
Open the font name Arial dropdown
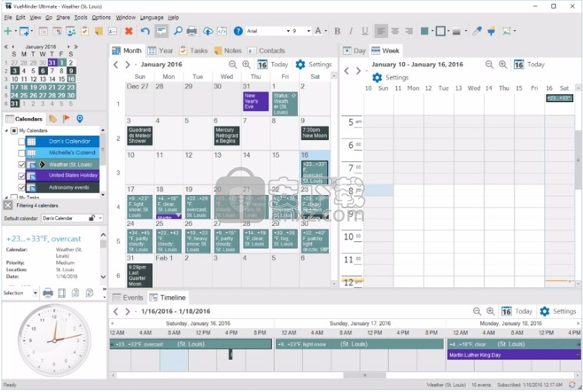[x=288, y=31]
